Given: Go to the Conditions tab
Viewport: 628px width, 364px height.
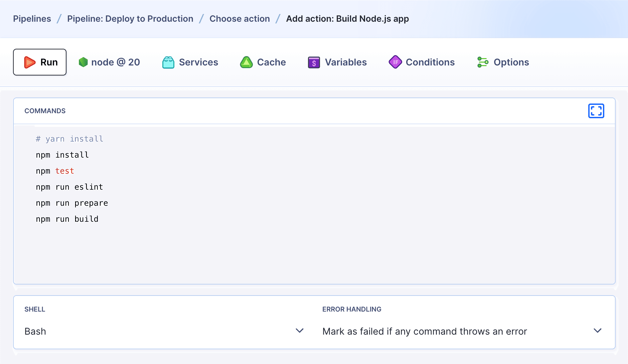Looking at the screenshot, I should (x=430, y=62).
